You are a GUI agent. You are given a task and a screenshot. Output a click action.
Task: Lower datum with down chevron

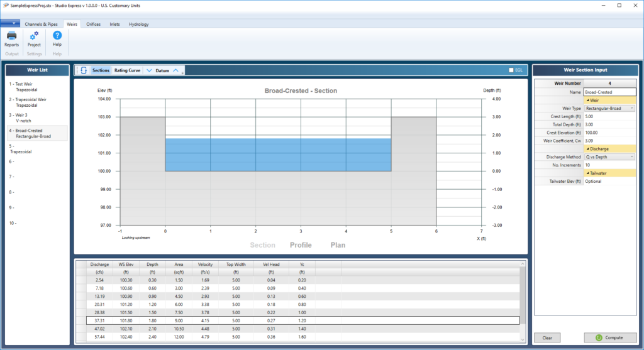coord(149,70)
